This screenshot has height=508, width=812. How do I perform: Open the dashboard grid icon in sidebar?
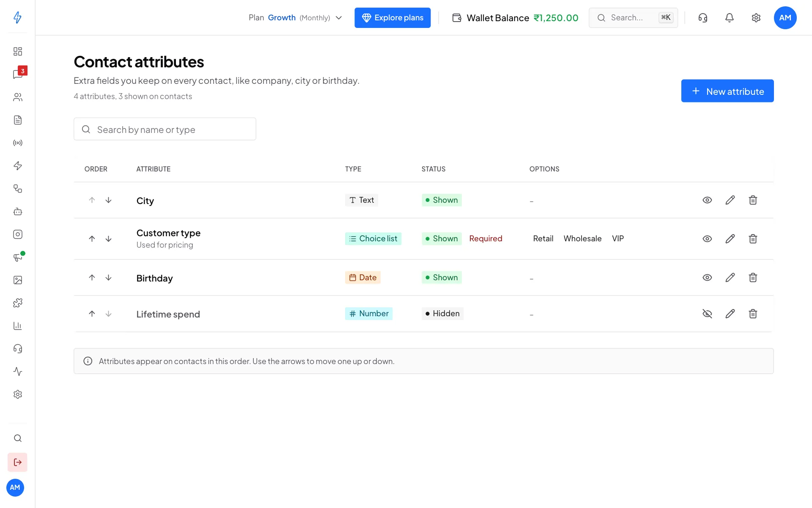17,51
